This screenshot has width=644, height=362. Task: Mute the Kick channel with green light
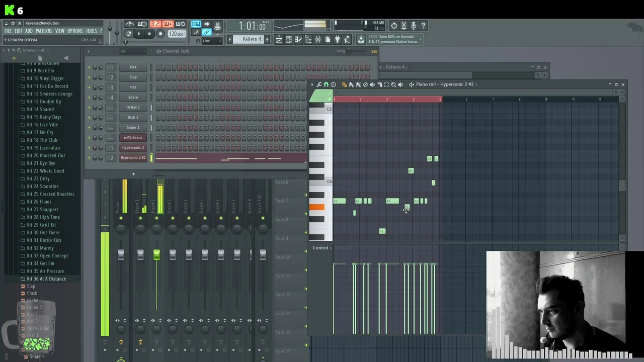pyautogui.click(x=90, y=67)
